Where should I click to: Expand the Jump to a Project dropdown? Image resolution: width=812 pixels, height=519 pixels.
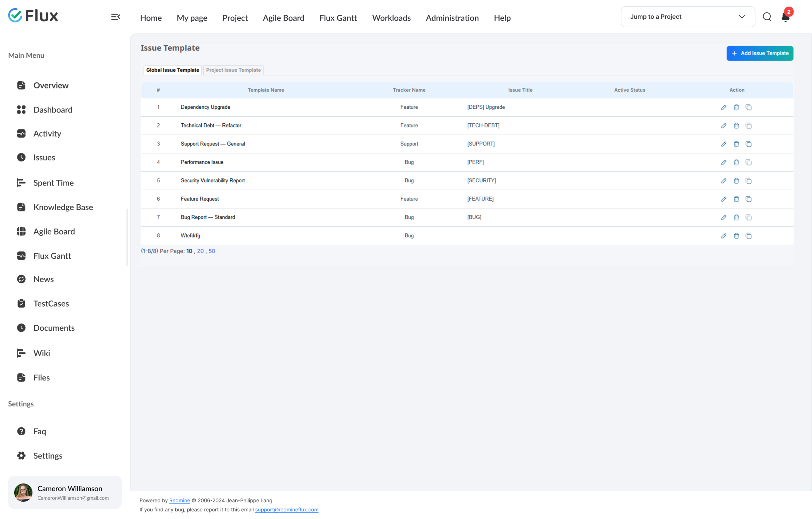pos(688,16)
